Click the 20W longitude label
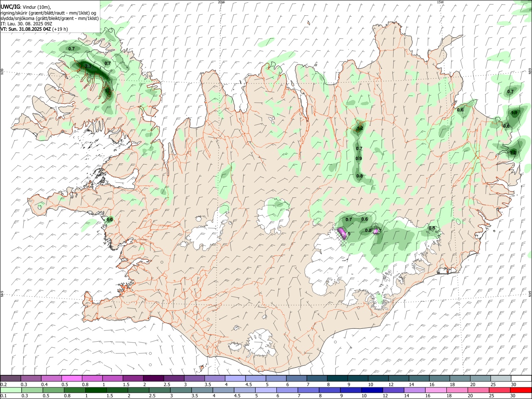This screenshot has width=532, height=399. (x=222, y=2)
